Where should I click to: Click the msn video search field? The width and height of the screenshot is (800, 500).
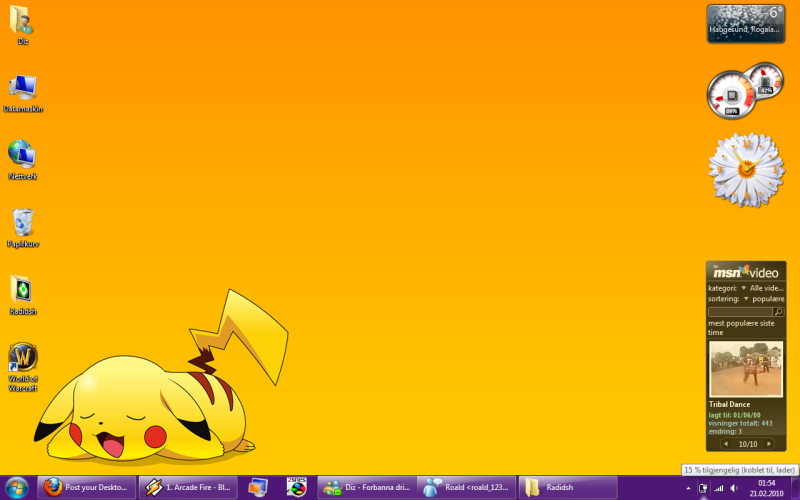[740, 311]
